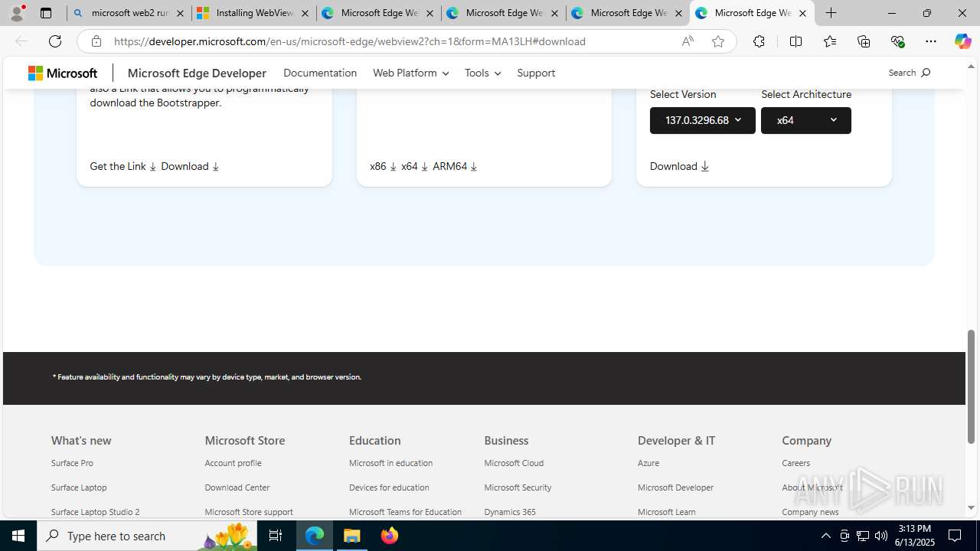Screen dimensions: 980x551
Task: Download the Evergreen Bootstrapper
Action: (190, 166)
